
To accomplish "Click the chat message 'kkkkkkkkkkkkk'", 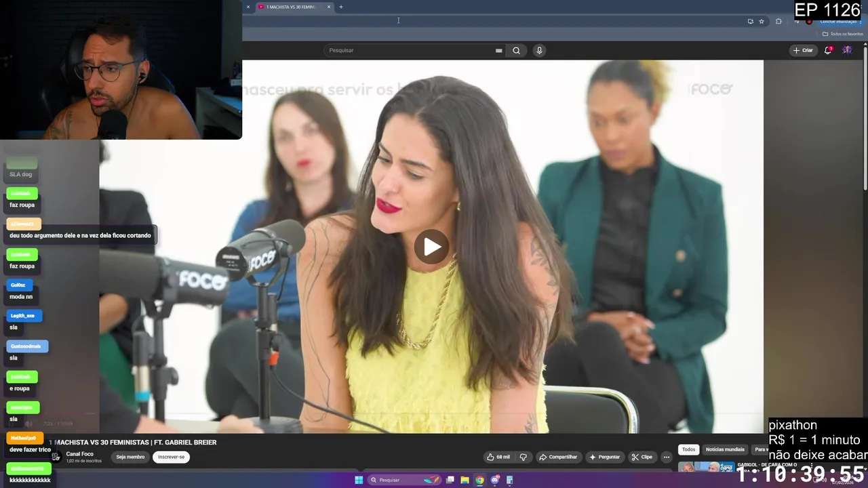I will coord(30,480).
